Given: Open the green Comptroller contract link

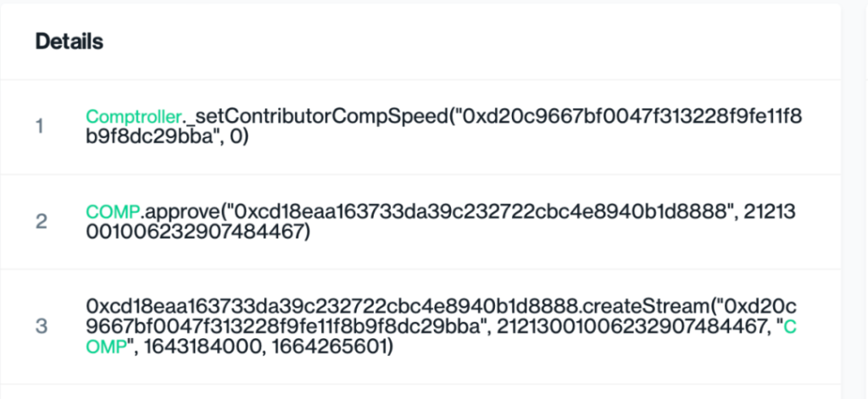Looking at the screenshot, I should click(133, 117).
